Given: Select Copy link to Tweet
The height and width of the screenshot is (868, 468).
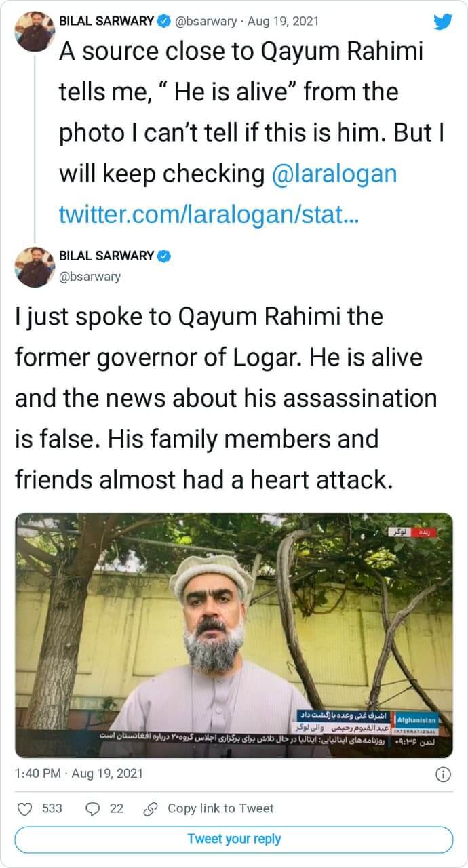Looking at the screenshot, I should pos(220,808).
